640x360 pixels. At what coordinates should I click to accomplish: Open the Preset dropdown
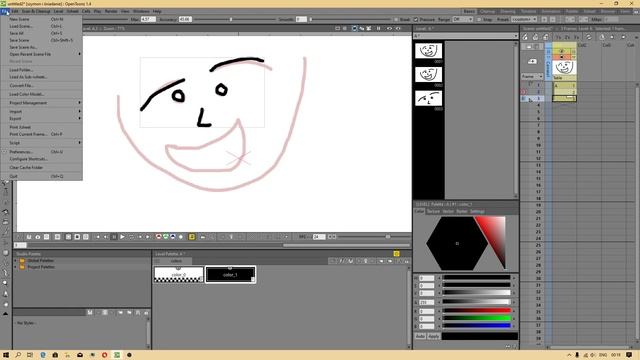524,20
